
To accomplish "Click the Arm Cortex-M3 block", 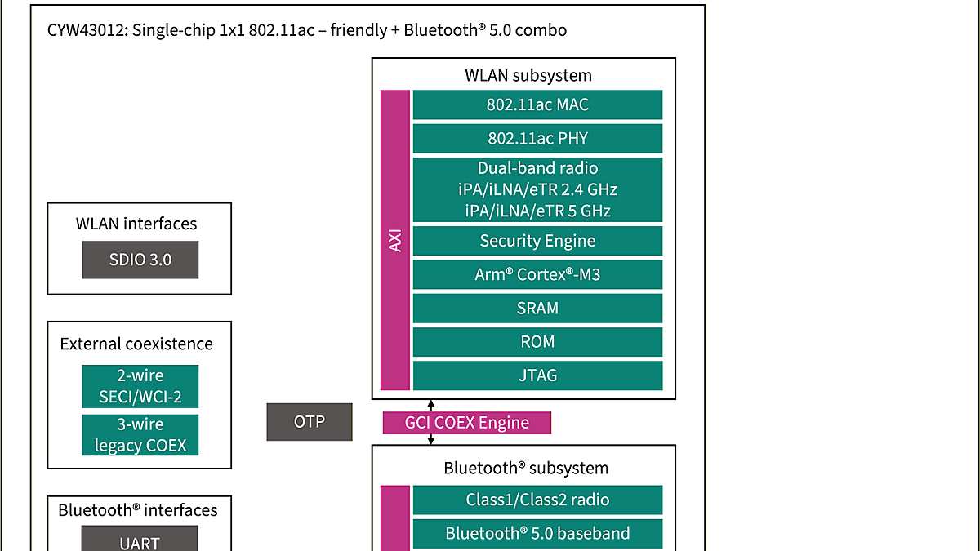I will pyautogui.click(x=537, y=274).
